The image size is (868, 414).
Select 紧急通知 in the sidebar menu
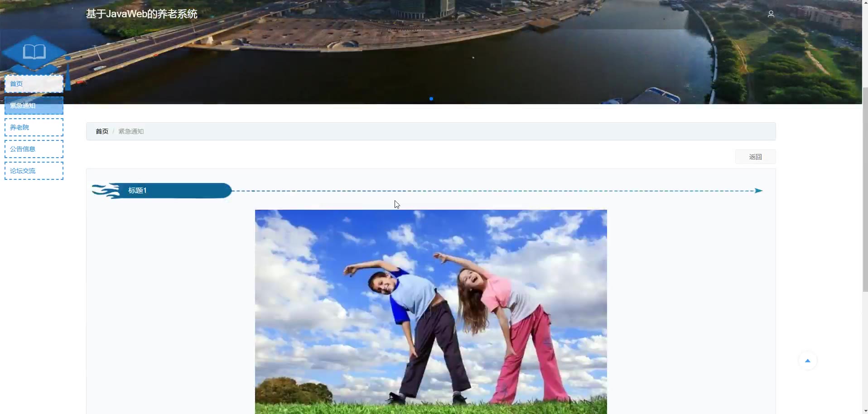[x=34, y=106]
